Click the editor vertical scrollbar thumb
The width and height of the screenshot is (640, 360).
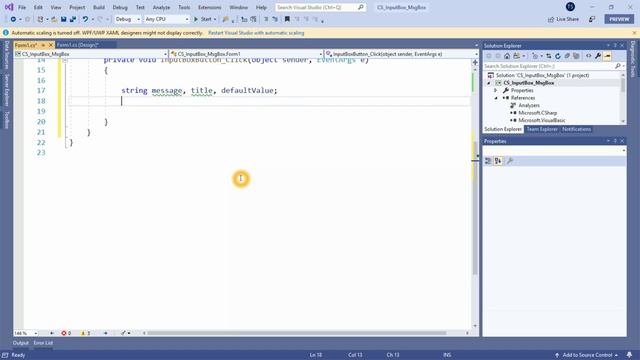[x=475, y=208]
